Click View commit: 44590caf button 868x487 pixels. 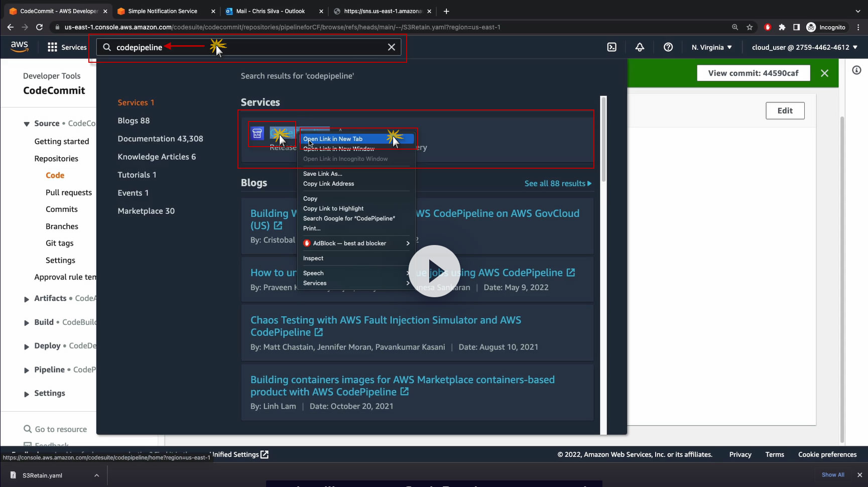(x=753, y=73)
